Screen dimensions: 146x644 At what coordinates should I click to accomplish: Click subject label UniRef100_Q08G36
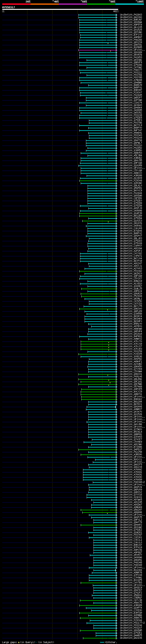pyautogui.click(x=131, y=357)
